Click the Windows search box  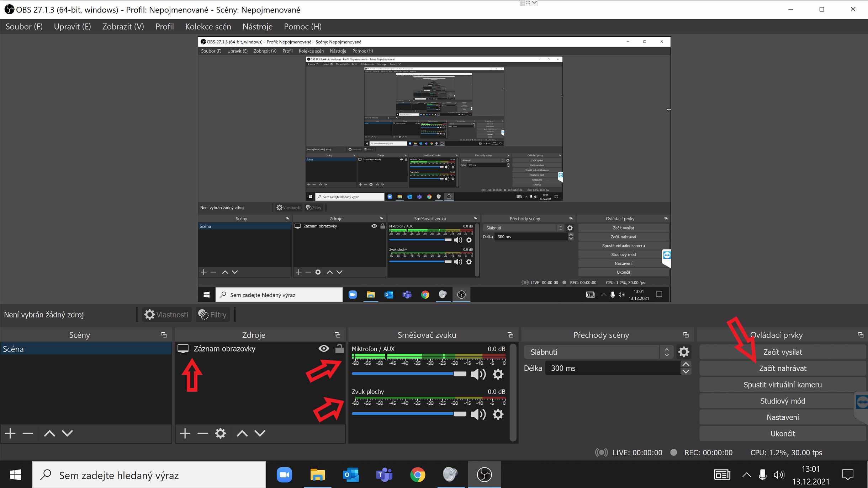pyautogui.click(x=149, y=475)
